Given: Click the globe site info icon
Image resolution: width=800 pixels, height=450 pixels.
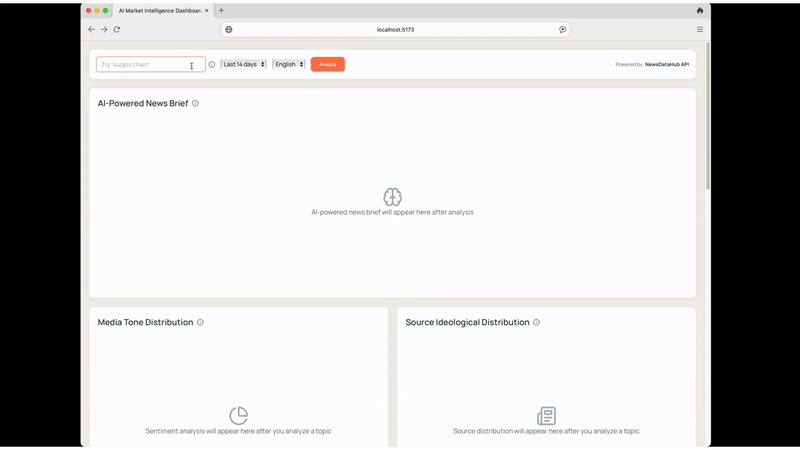Looking at the screenshot, I should click(x=229, y=30).
